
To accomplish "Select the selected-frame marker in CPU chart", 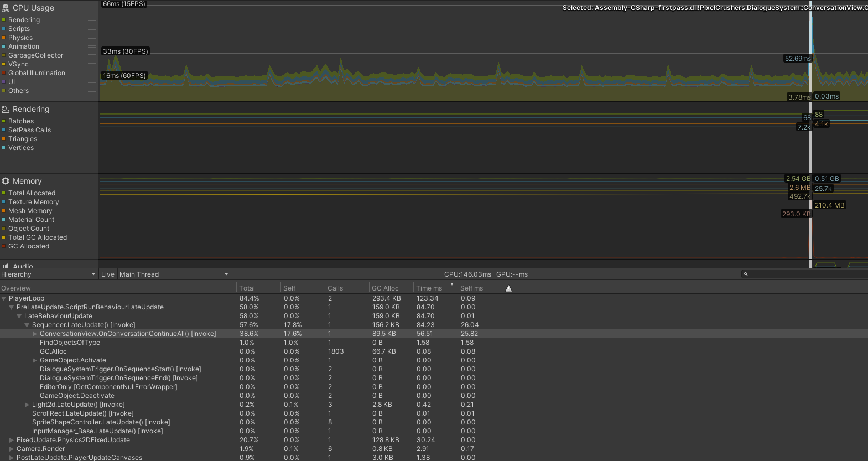I will 811,51.
